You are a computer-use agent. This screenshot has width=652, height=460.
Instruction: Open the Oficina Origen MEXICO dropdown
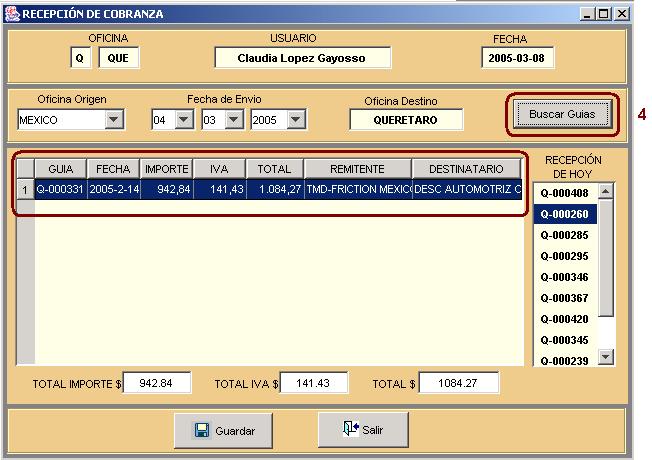114,120
